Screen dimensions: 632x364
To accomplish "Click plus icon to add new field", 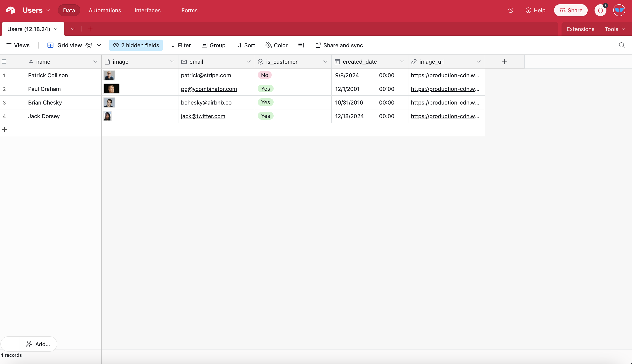I will click(x=504, y=62).
